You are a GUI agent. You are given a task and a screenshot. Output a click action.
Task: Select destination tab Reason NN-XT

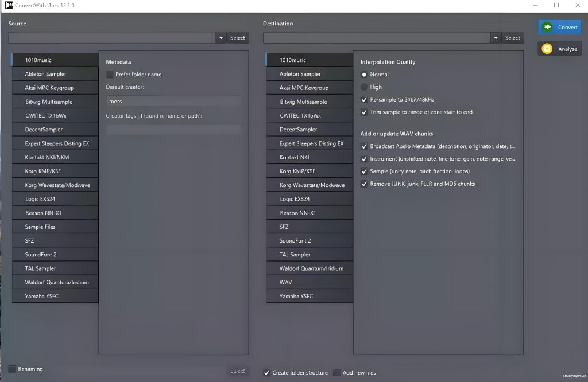(310, 212)
